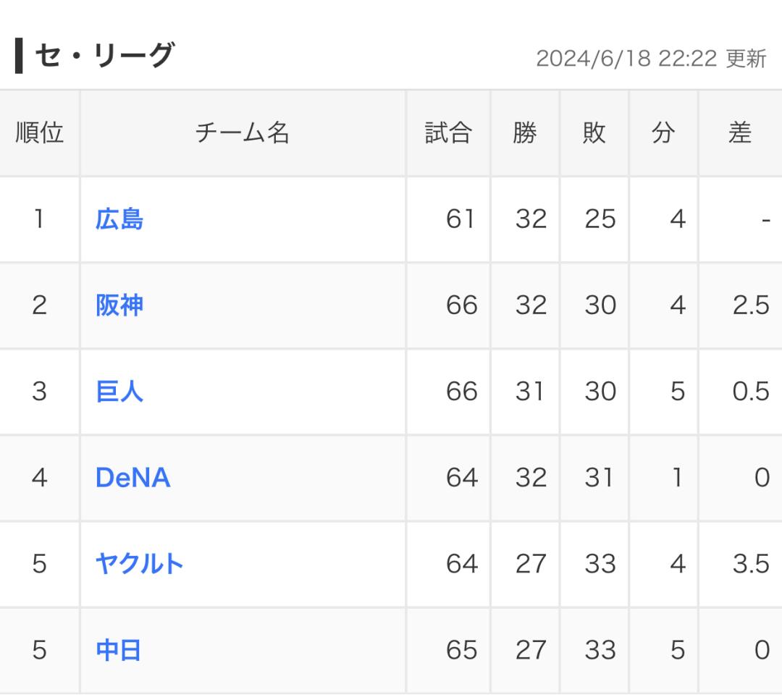782x700 pixels.
Task: Click 阪神's game difference 2.5
Action: (751, 305)
